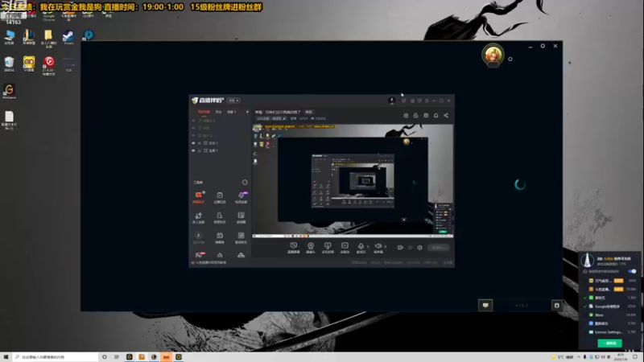Click the edit button beside stream title
This screenshot has height=362, width=644.
pyautogui.click(x=308, y=112)
